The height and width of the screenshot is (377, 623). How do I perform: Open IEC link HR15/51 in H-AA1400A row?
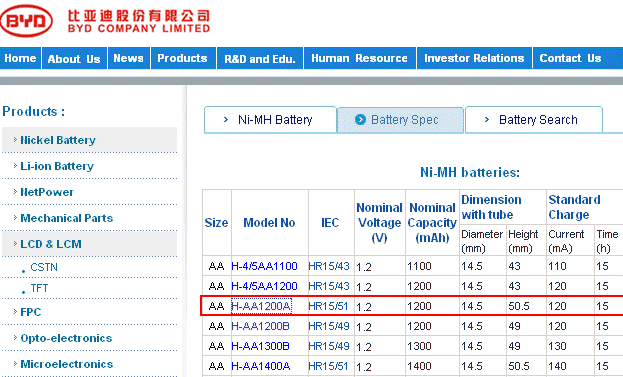click(328, 366)
